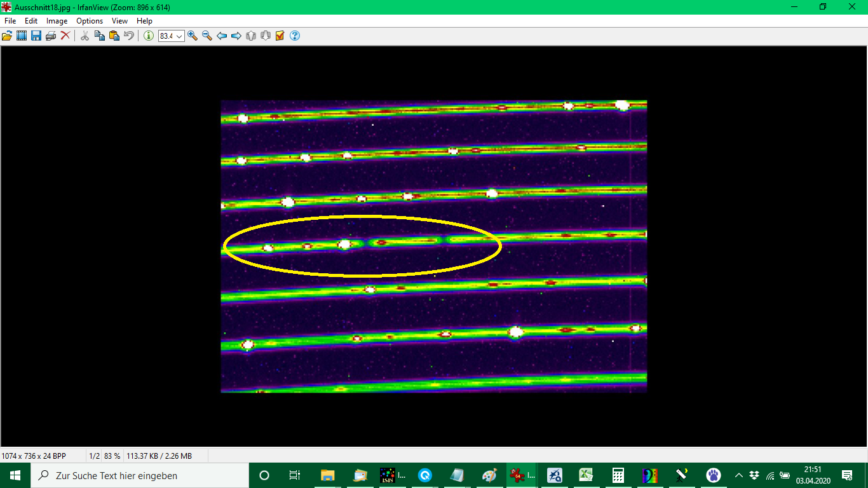
Task: Save image using the floppy disk icon
Action: point(36,36)
